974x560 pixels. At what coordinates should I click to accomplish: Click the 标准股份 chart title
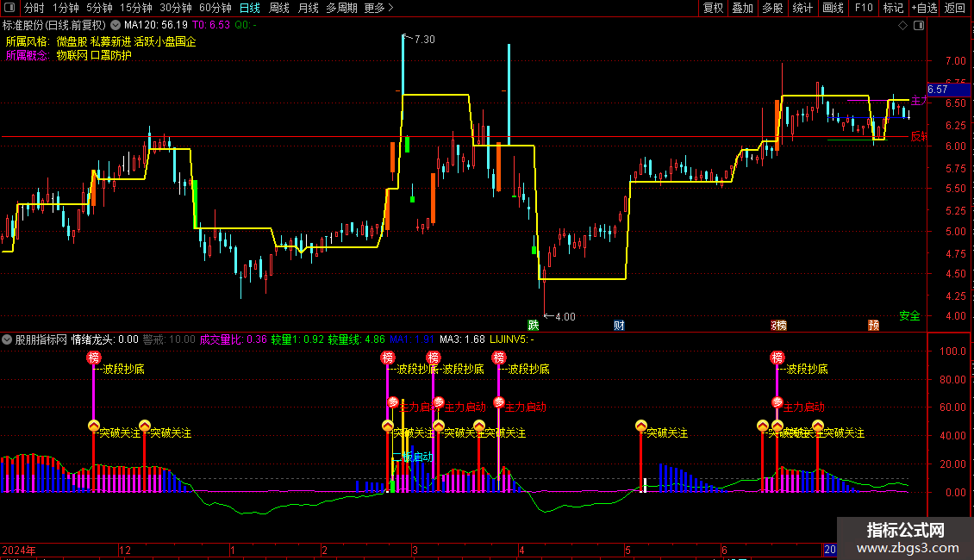pos(54,26)
